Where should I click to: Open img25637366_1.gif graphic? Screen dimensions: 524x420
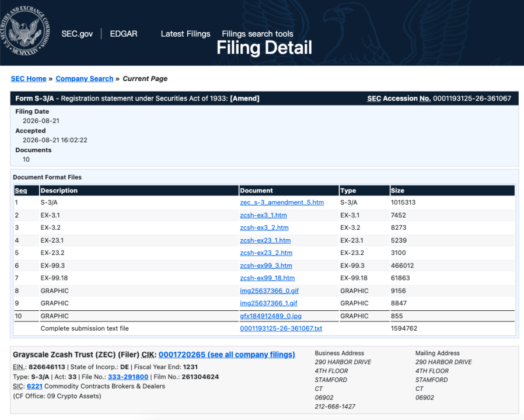point(268,303)
